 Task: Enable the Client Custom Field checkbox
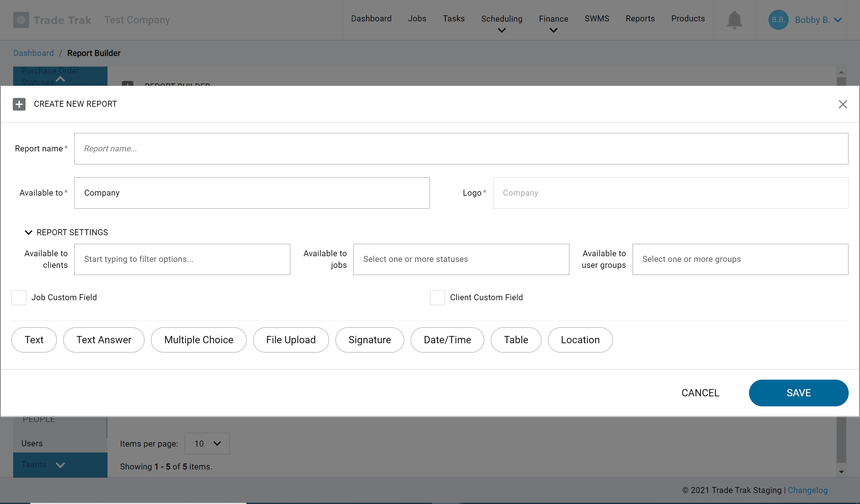437,297
